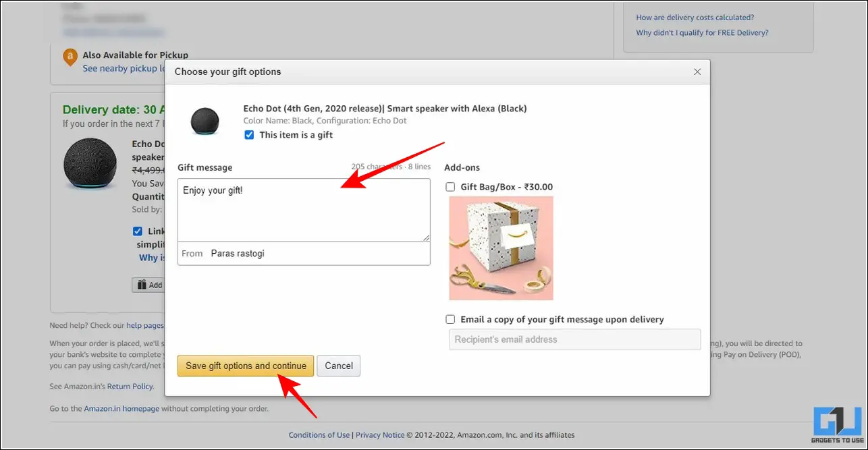The image size is (868, 450).
Task: Click the Gift message text area
Action: coord(304,210)
